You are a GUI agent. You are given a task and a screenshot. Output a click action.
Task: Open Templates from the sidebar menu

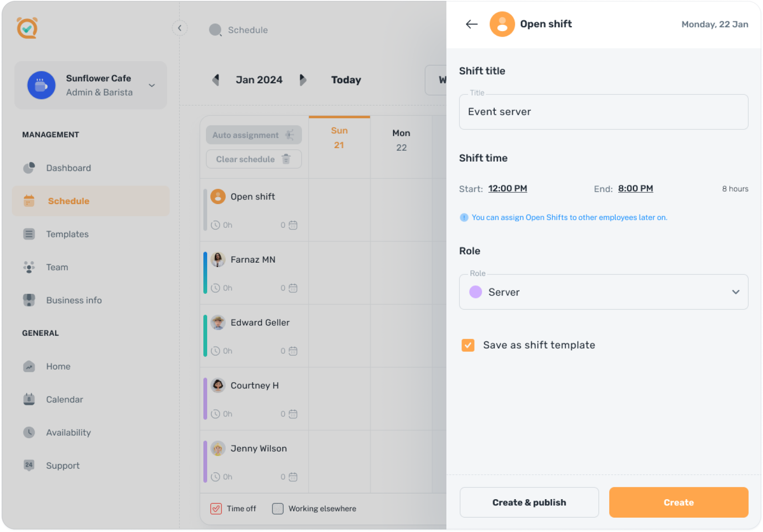67,234
